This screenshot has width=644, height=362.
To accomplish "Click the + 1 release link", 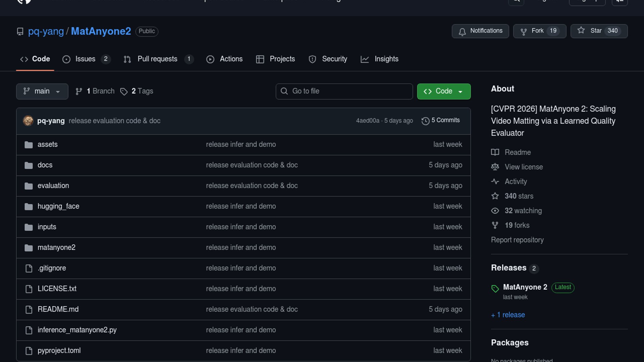I will (x=508, y=315).
